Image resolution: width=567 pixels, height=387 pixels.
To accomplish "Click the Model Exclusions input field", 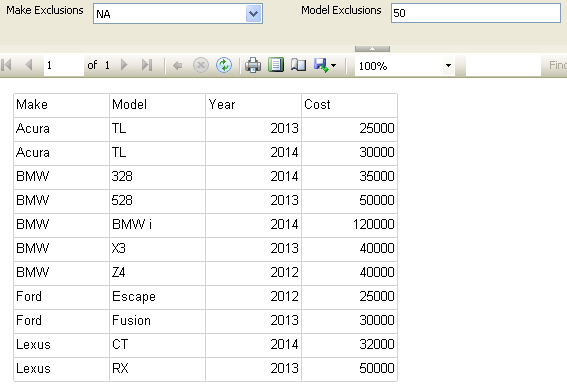I will [x=476, y=13].
